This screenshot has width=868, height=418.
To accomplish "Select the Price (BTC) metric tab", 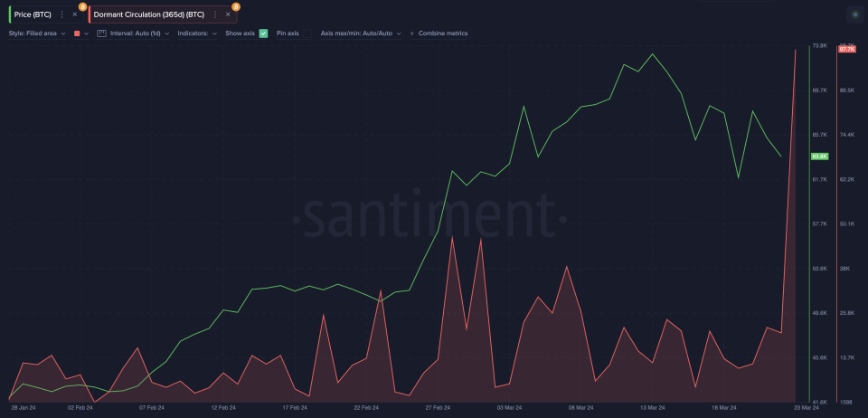I will tap(33, 14).
